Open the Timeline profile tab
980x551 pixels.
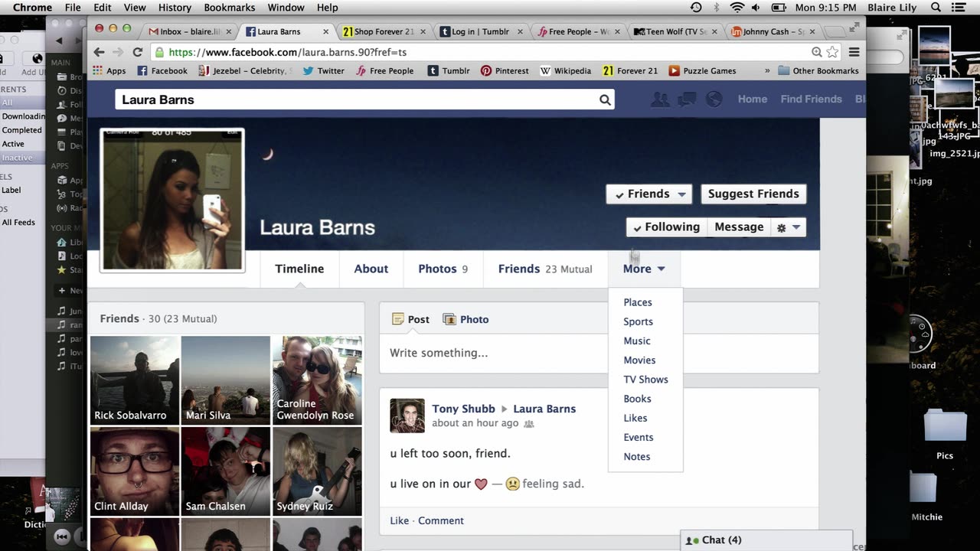coord(299,269)
